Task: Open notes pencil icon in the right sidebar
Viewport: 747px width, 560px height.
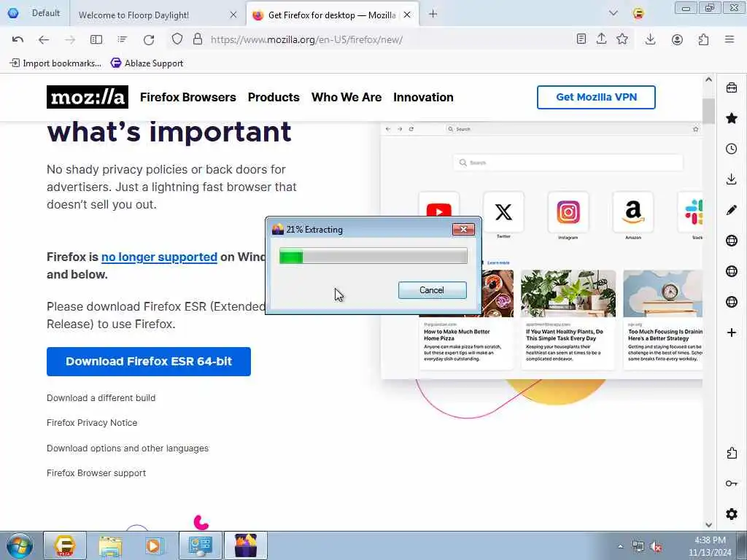Action: [732, 210]
